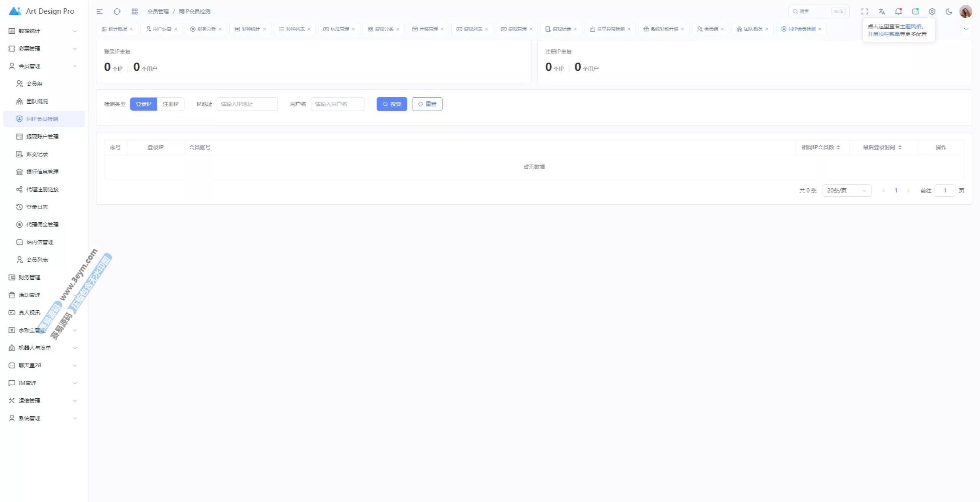Focus the IP地址 input field
Screen dimensions: 980x502
tap(247, 104)
